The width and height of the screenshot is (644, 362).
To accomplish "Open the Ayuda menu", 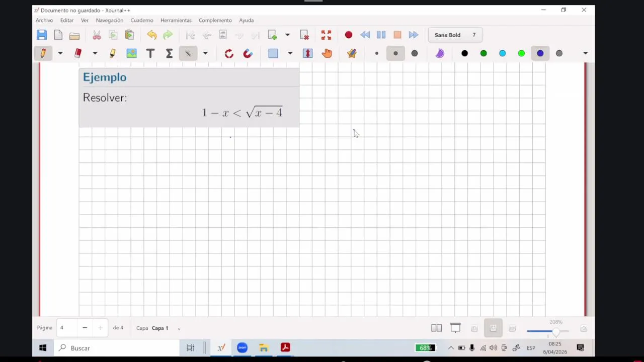I will coord(247,20).
